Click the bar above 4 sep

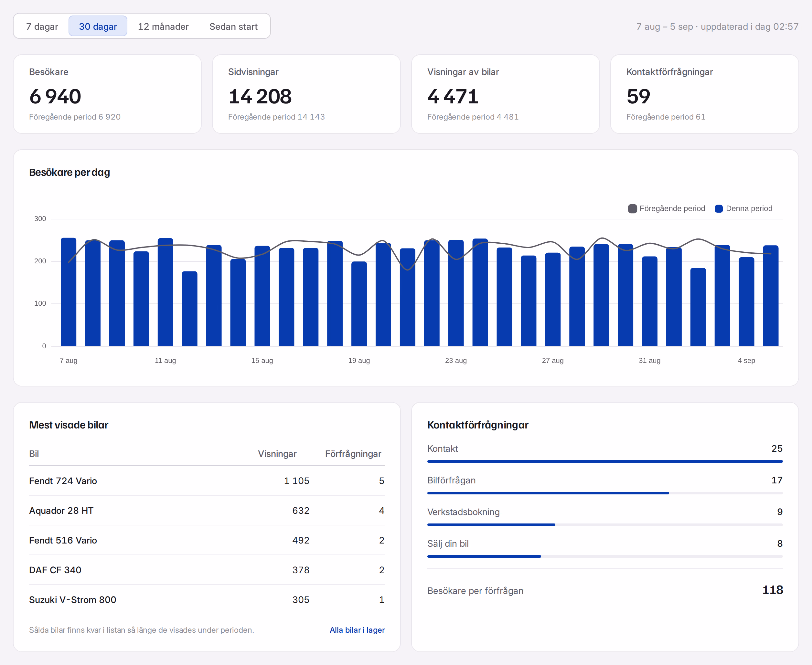[x=746, y=301]
